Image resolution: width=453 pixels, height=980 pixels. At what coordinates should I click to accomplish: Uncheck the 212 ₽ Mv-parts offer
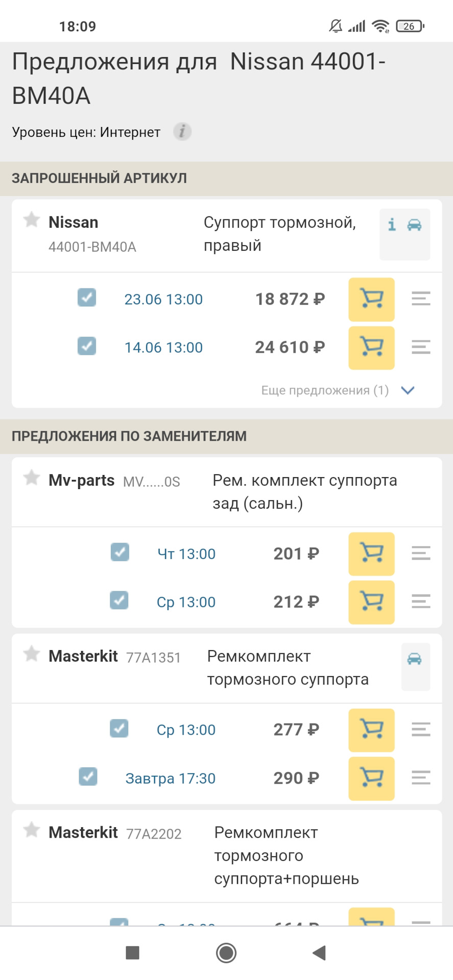120,601
